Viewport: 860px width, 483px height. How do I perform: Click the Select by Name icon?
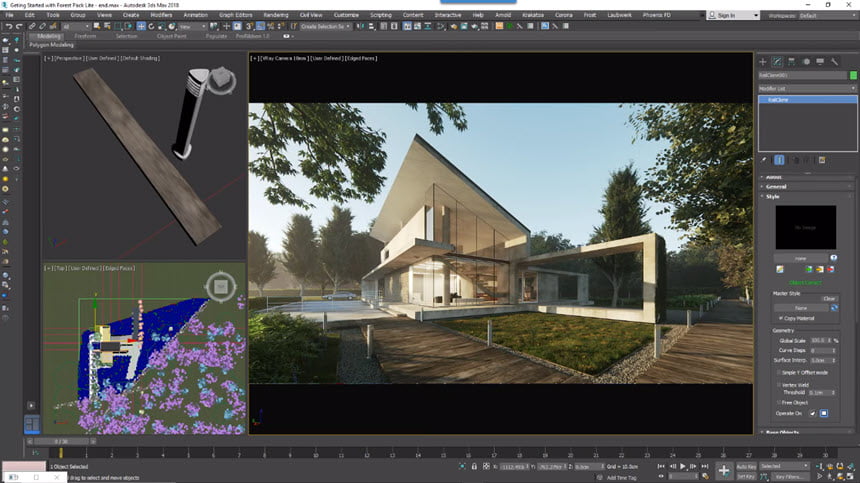pos(107,26)
